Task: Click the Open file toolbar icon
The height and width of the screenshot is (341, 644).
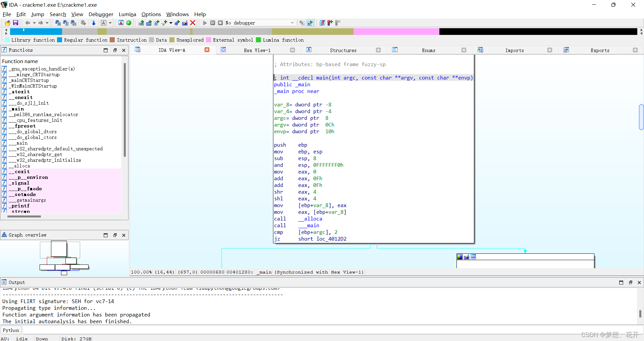Action: click(x=7, y=23)
